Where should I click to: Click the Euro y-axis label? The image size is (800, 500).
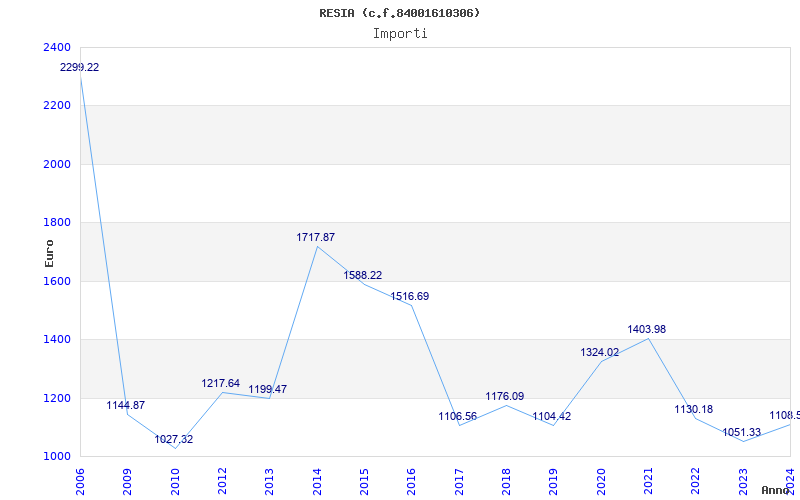49,253
